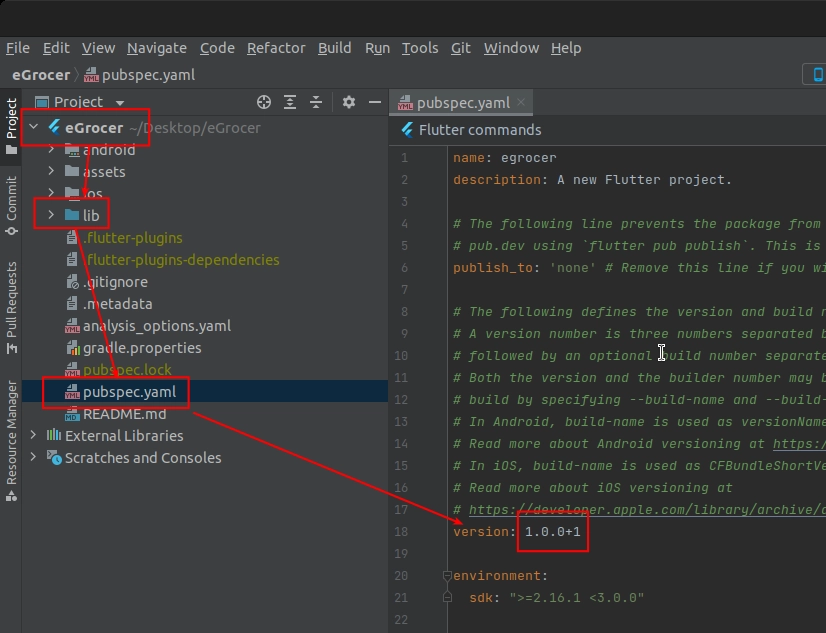826x633 pixels.
Task: Select README.md in the tree
Action: (x=205, y=414)
